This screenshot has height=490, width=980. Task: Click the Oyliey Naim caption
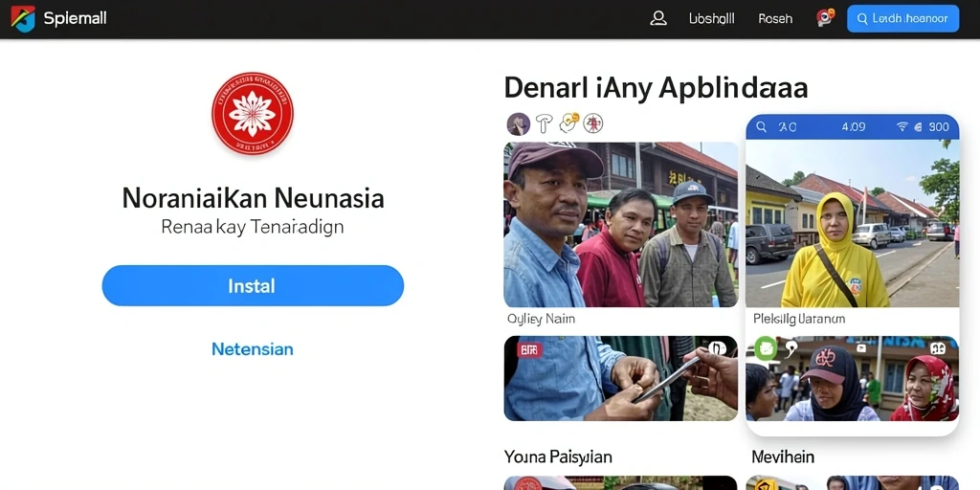point(542,319)
